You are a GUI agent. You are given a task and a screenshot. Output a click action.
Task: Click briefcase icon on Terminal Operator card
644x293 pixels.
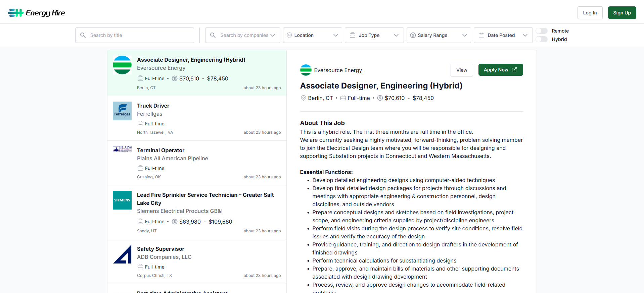pos(140,168)
